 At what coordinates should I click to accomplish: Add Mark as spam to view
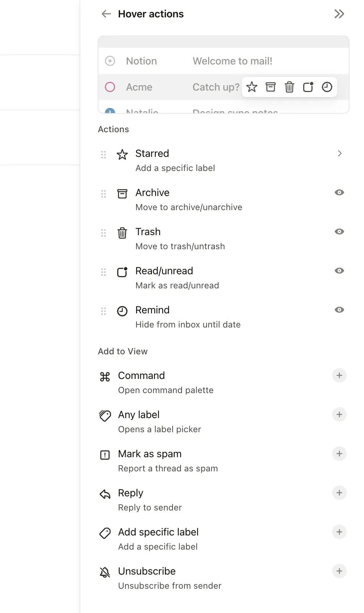coord(339,454)
